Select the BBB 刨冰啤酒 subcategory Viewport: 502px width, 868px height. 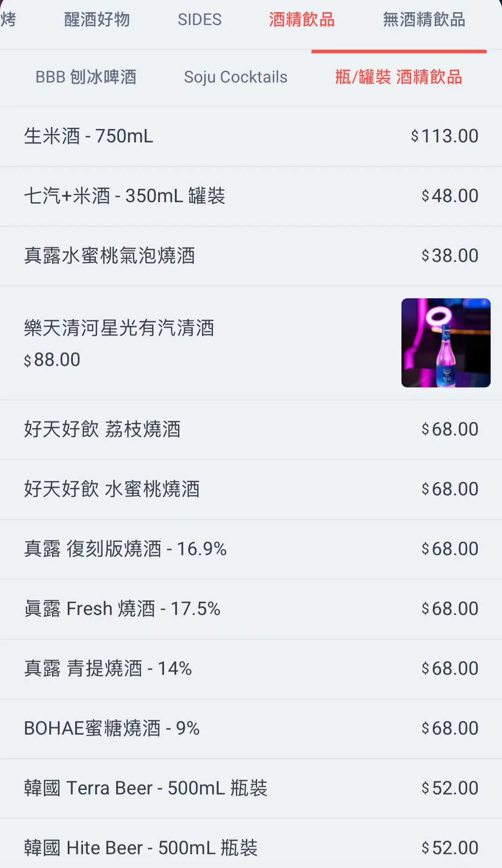[x=86, y=77]
